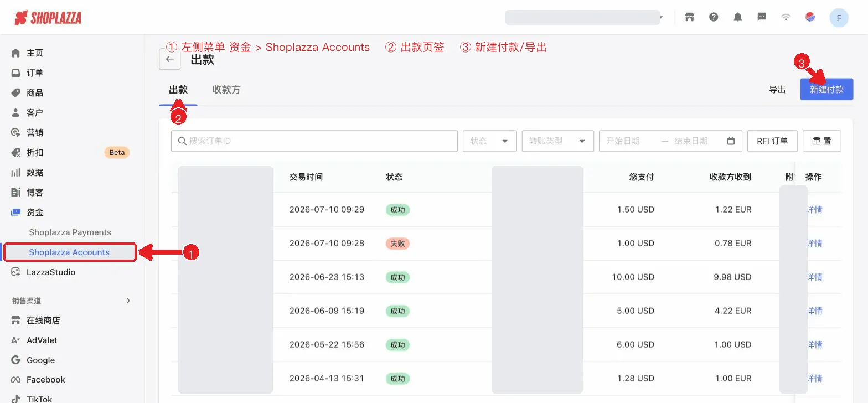868x403 pixels.
Task: Click the colored globe icon beside the avatar
Action: coord(810,17)
